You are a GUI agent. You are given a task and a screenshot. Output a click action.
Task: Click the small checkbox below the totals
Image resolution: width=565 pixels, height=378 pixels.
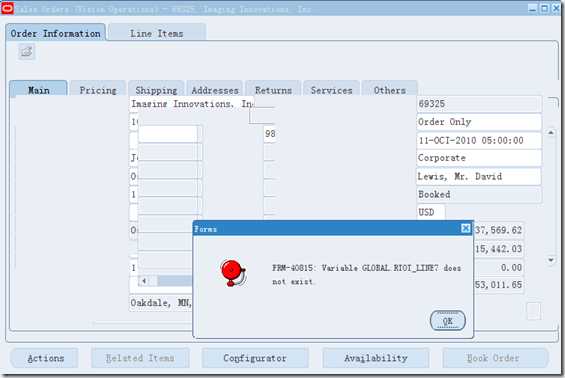tap(533, 311)
